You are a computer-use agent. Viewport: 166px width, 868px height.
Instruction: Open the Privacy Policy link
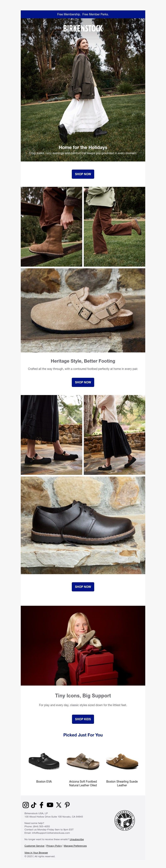(x=54, y=846)
